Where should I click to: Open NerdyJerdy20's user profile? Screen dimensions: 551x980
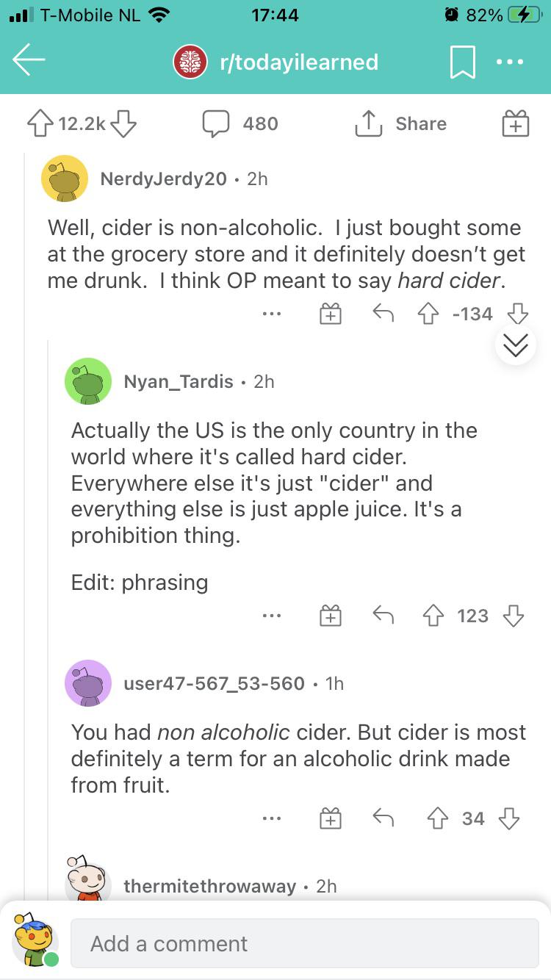(163, 179)
